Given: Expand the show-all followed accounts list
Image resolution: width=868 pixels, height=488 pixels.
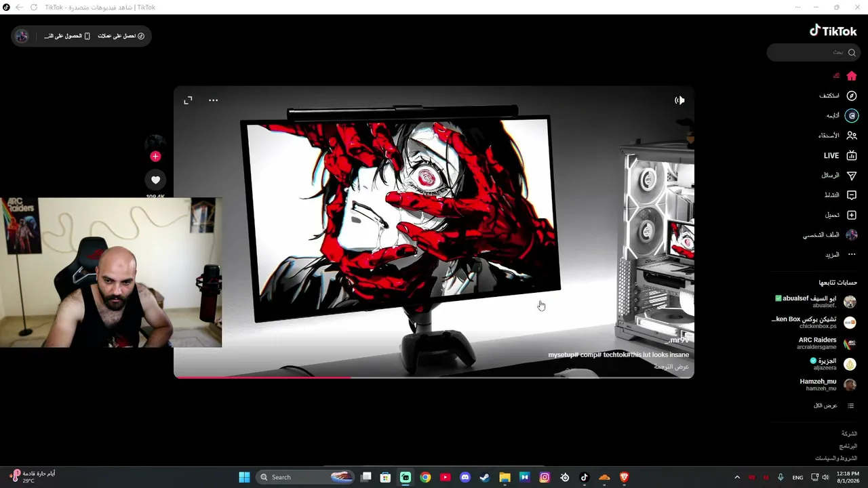Looking at the screenshot, I should click(x=834, y=405).
